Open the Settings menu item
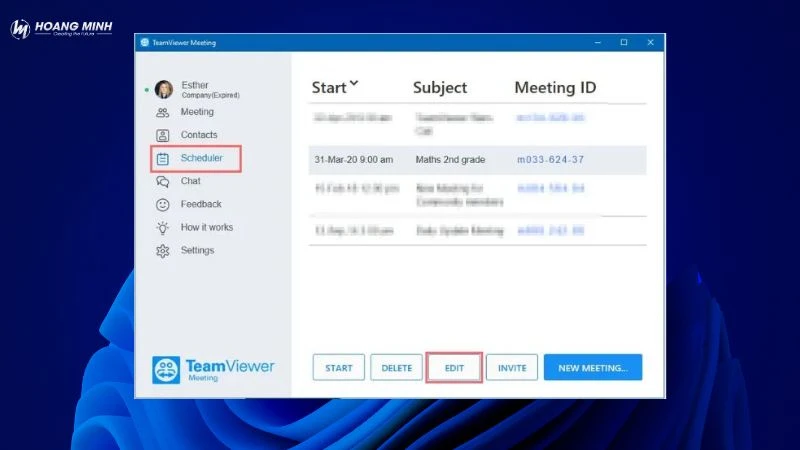 [x=197, y=250]
